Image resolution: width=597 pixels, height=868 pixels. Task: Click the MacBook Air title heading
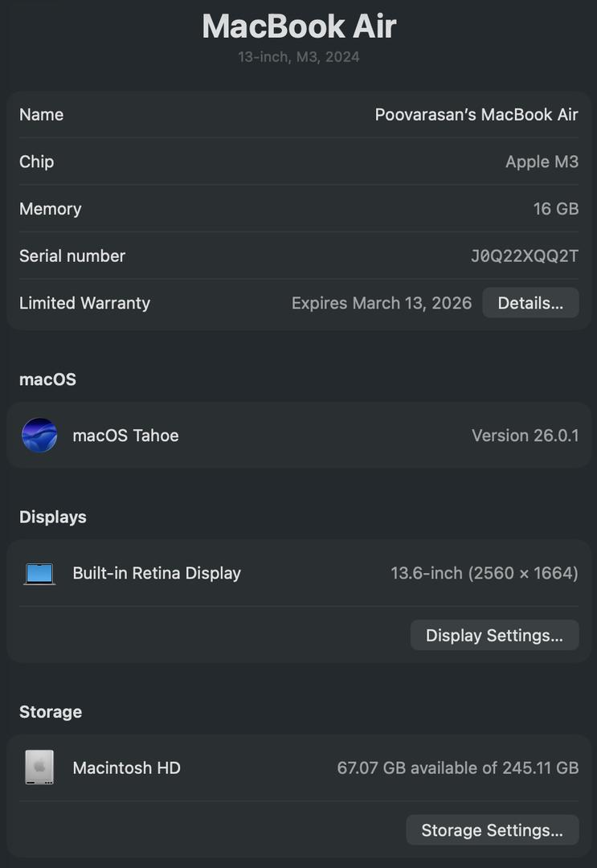click(x=299, y=27)
